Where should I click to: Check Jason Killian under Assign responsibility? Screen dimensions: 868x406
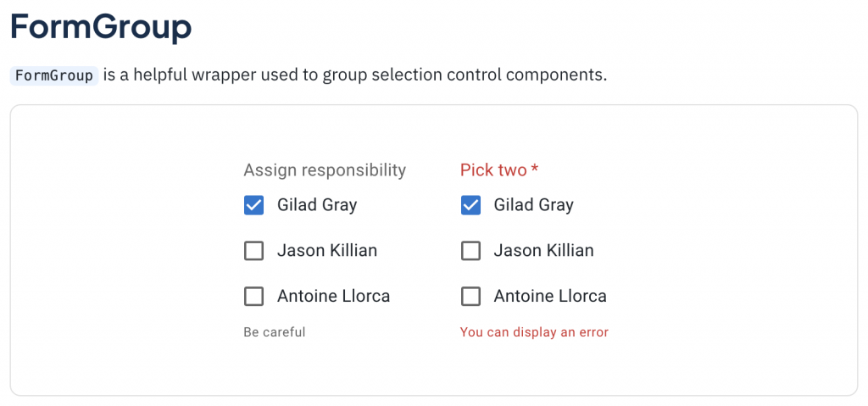(253, 251)
